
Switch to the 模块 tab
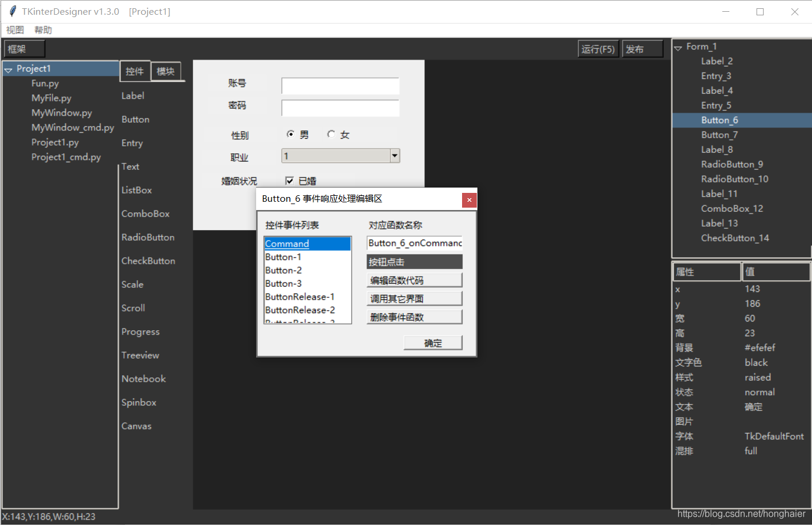[x=166, y=71]
